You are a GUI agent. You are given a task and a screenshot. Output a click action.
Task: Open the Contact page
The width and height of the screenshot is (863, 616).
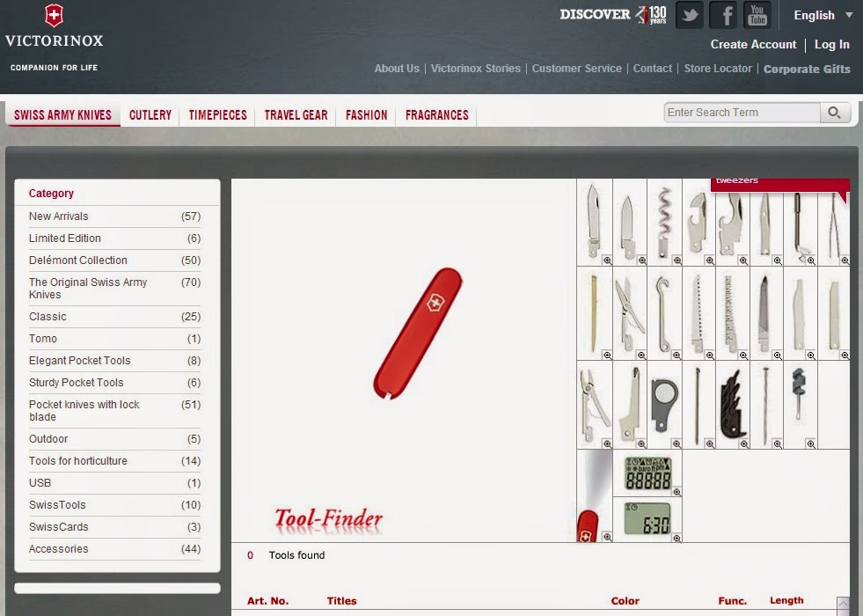click(x=653, y=69)
